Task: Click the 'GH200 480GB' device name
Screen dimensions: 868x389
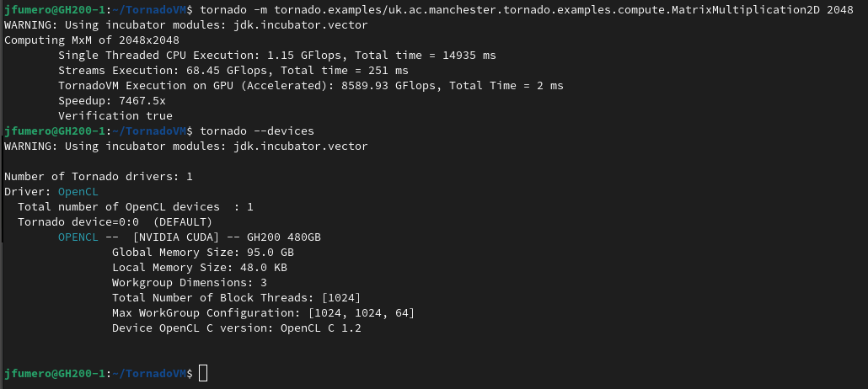Action: point(284,237)
